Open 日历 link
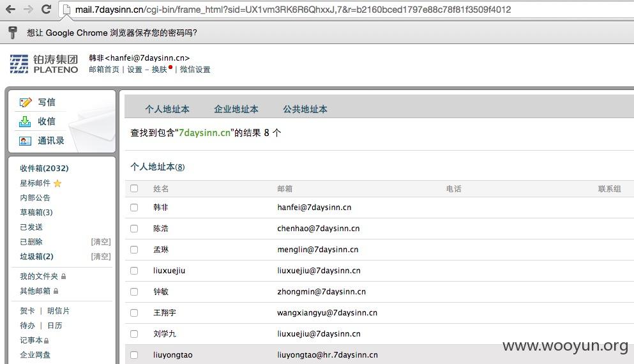The image size is (634, 364). (x=54, y=326)
